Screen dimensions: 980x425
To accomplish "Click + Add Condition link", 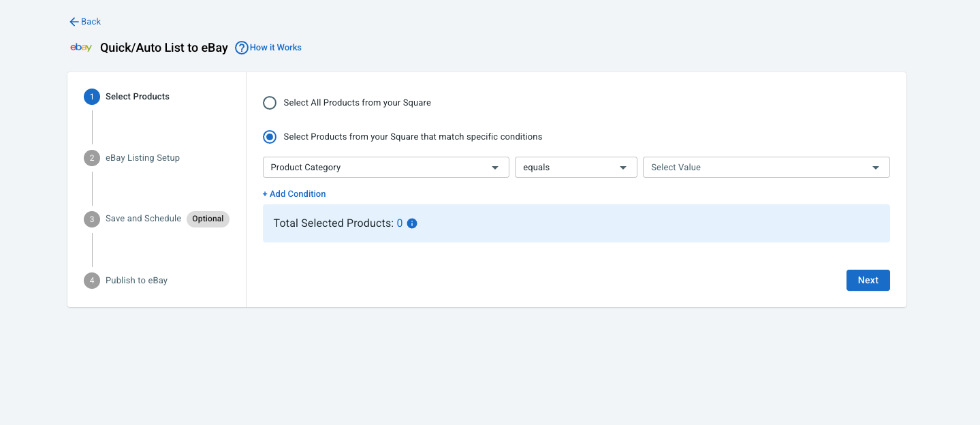I will point(294,194).
